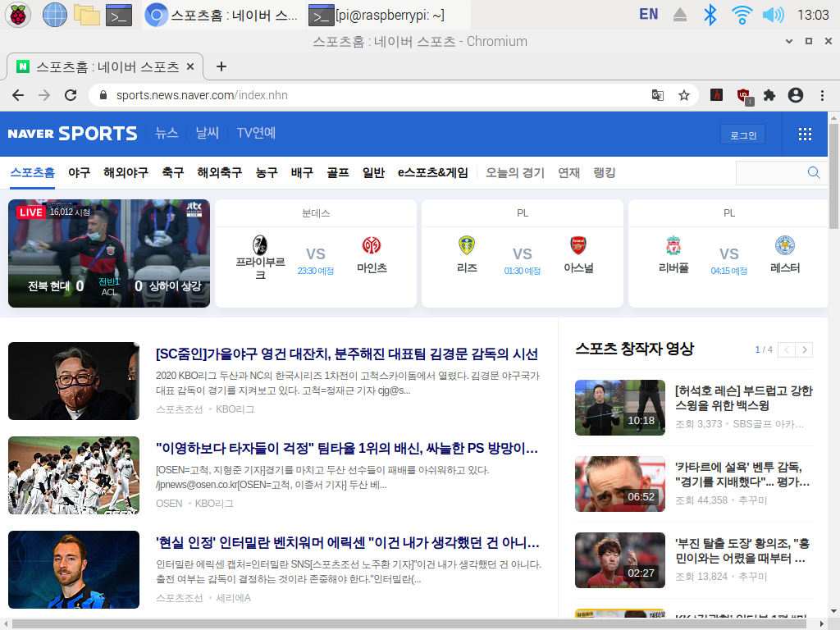840x630 pixels.
Task: Click the 로그인 button
Action: (743, 135)
